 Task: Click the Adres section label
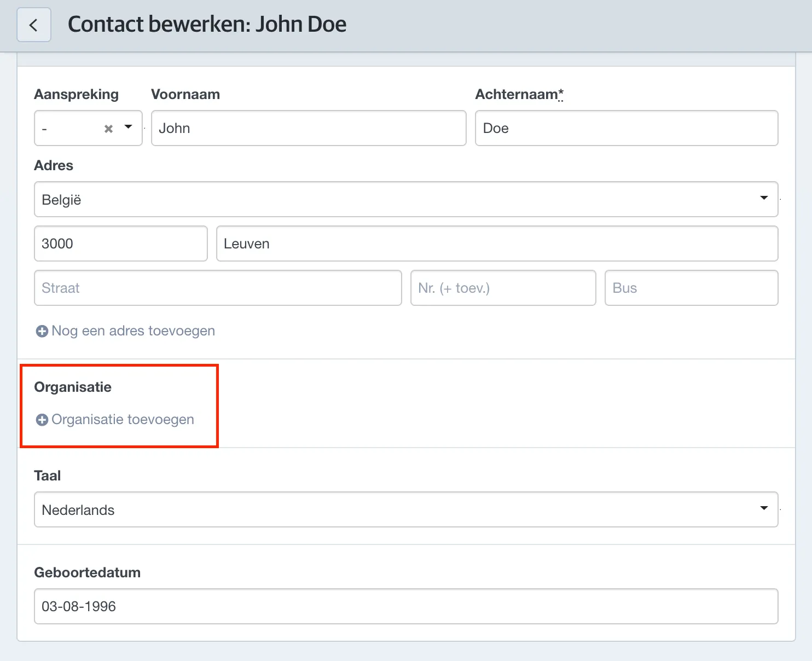[54, 165]
